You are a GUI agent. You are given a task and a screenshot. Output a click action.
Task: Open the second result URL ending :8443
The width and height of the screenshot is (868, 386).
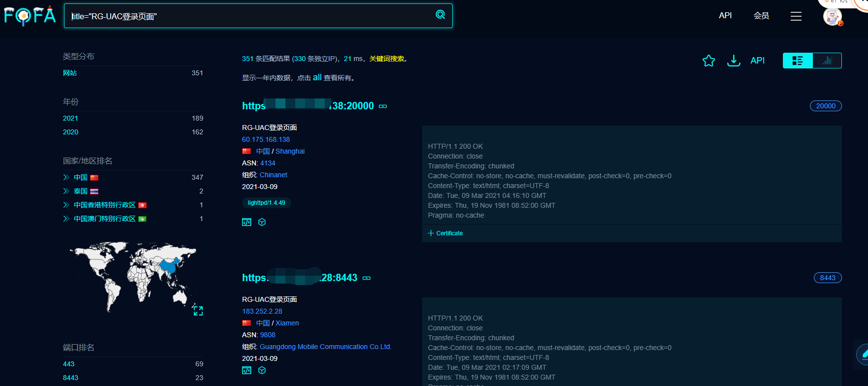tap(300, 277)
